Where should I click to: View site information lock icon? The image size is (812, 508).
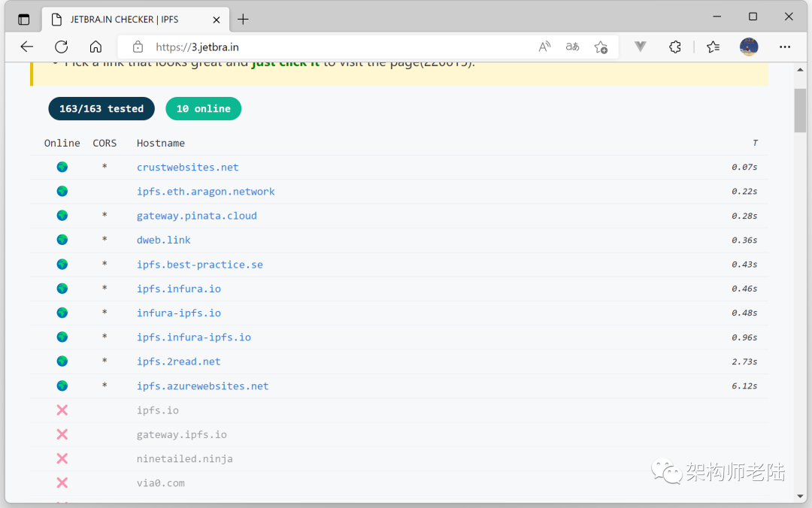click(138, 47)
